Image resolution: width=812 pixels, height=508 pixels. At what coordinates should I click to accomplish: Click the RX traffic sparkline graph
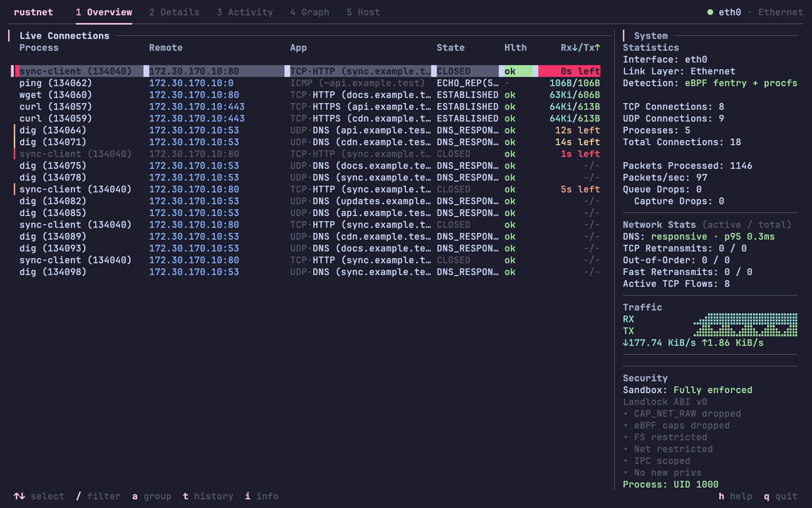[x=746, y=319]
